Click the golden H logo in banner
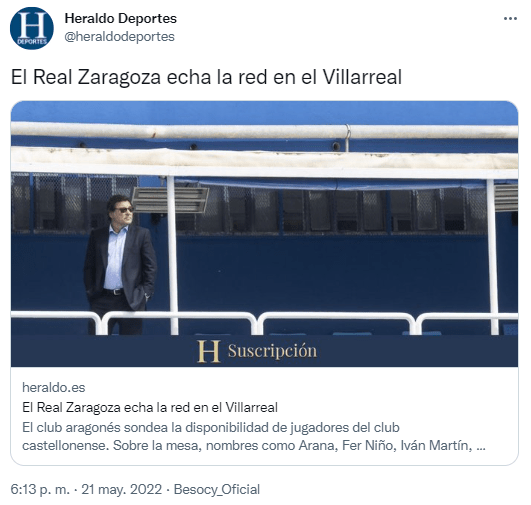Screen dimensions: 531x505 [x=209, y=351]
